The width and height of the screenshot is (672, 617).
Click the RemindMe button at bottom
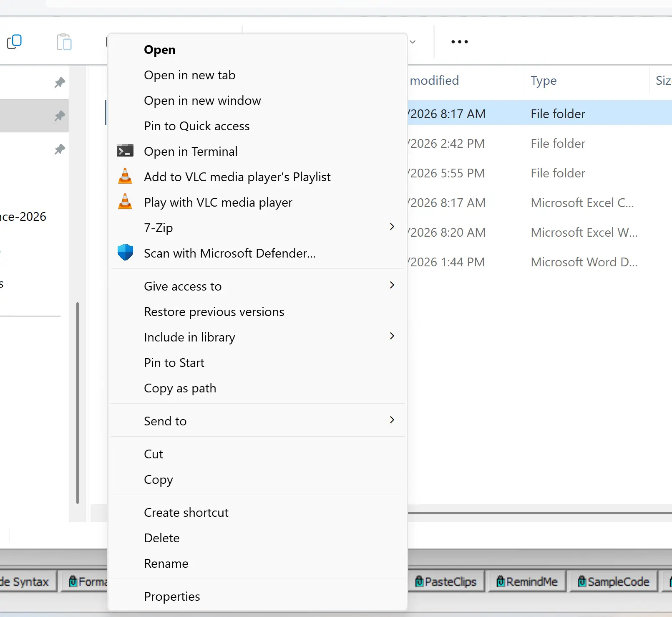527,582
